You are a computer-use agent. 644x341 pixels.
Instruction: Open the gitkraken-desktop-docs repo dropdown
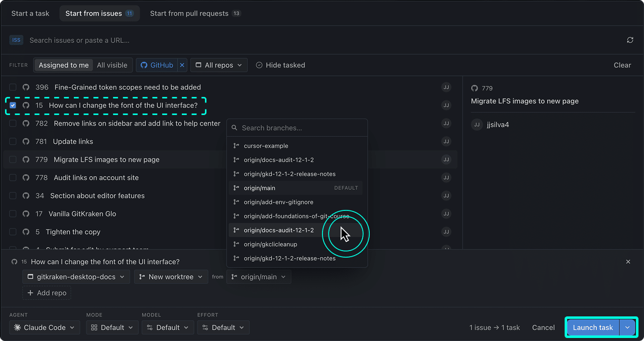point(76,277)
